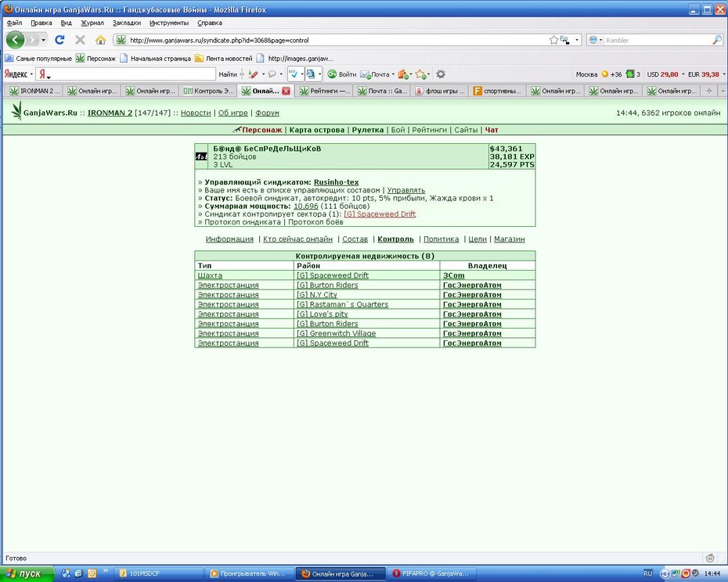Go to Firefox home page icon
This screenshot has width=728, height=582.
[x=100, y=41]
